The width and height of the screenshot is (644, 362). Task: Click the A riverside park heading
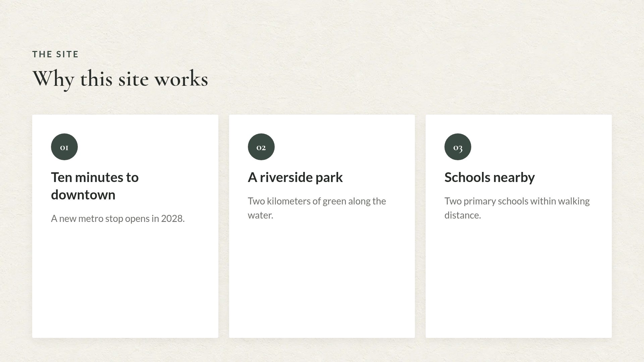[x=295, y=177]
